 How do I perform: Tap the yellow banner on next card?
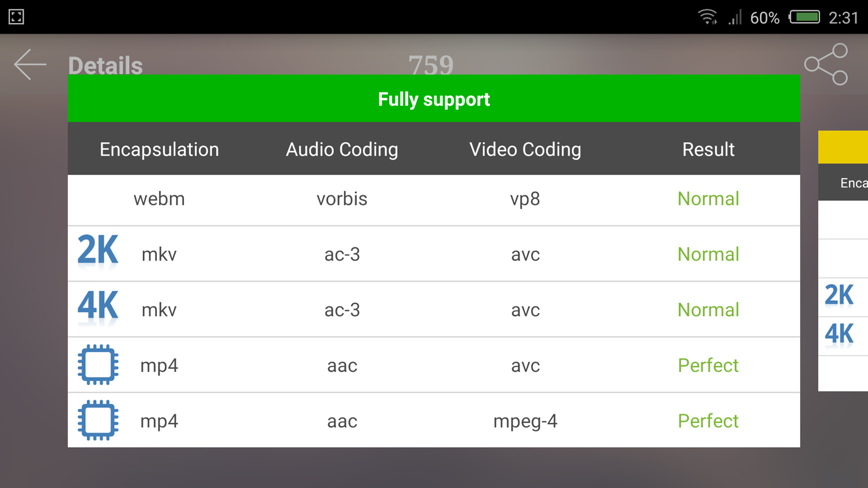tap(843, 147)
